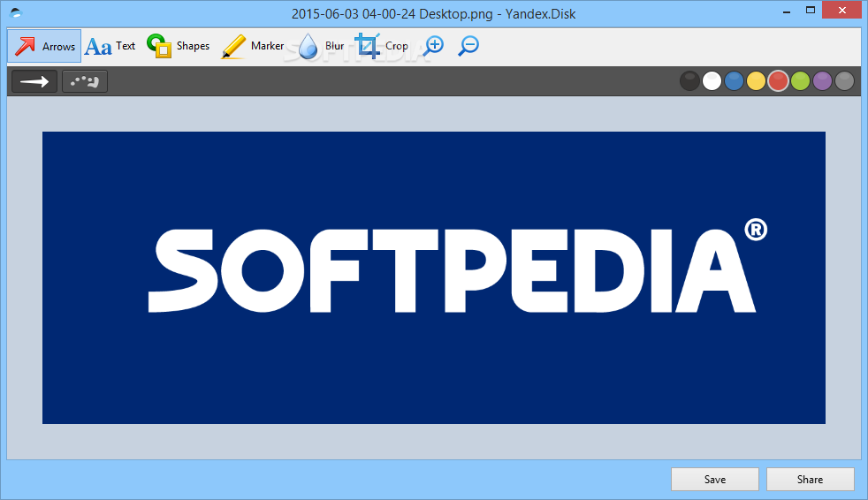Click the Share button
The width and height of the screenshot is (868, 500).
tap(810, 480)
